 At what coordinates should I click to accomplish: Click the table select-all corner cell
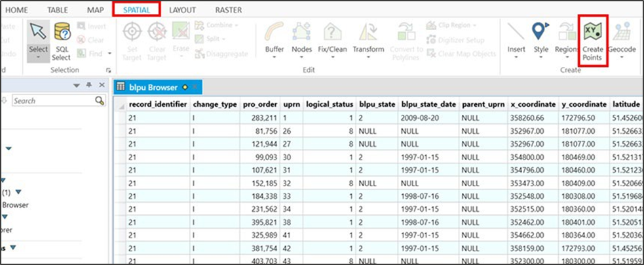tap(121, 105)
